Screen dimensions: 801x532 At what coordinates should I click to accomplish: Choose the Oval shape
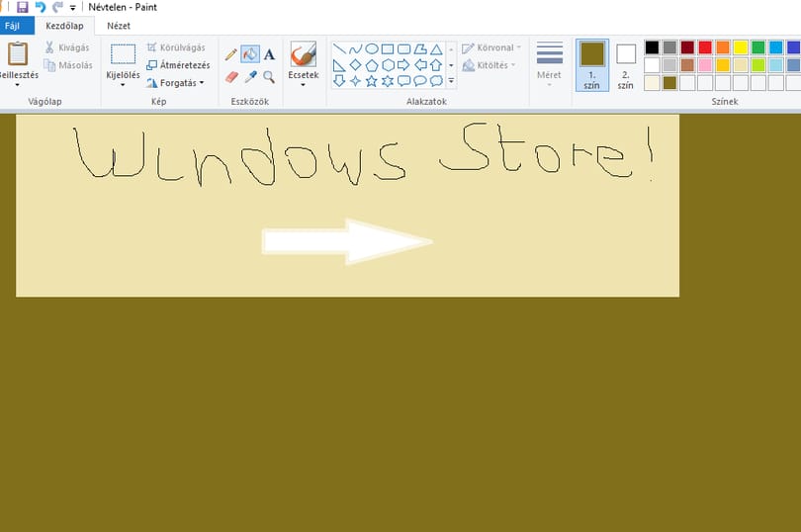tap(372, 49)
